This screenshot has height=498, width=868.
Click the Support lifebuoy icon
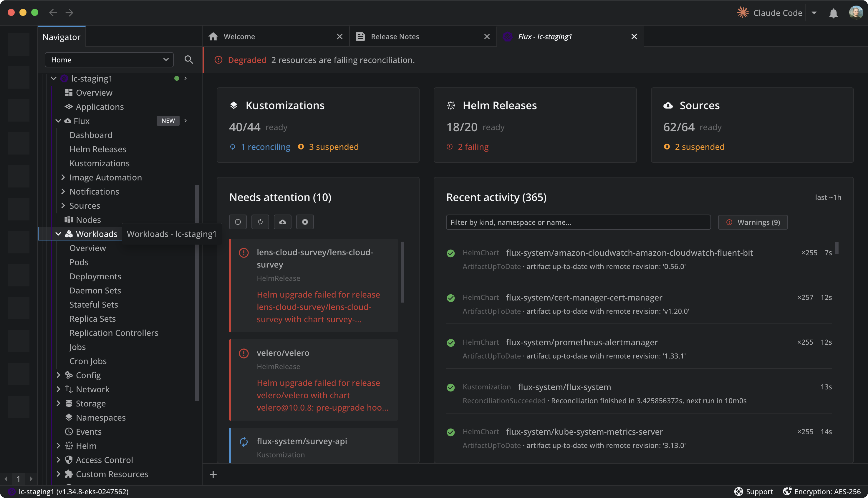tap(738, 492)
